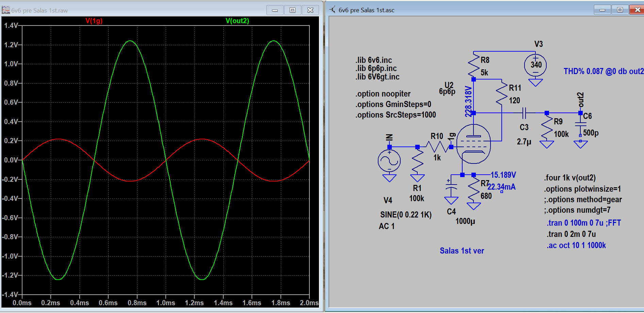Select capacitor C3 symbol
Viewport: 644px width, 313px height.
524,113
